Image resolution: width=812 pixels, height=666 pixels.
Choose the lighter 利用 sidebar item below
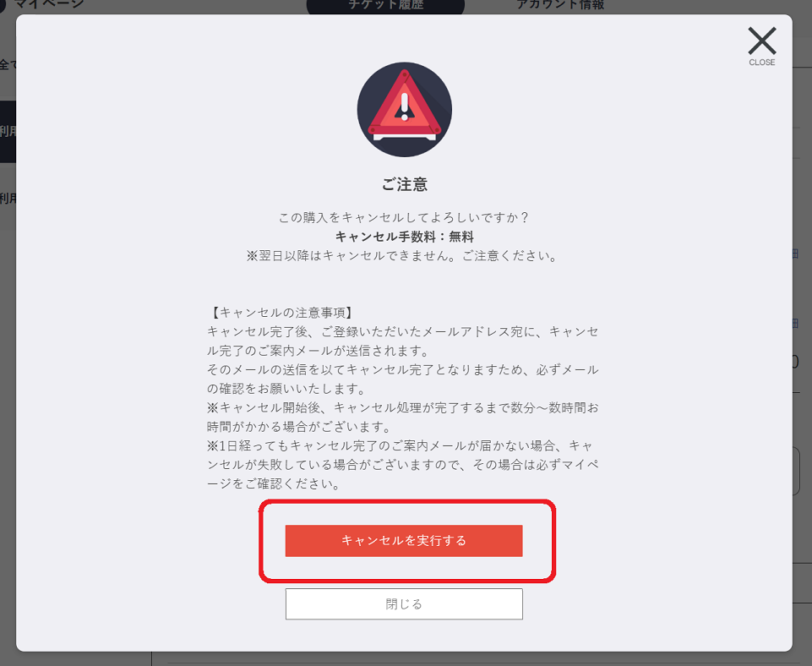8,198
